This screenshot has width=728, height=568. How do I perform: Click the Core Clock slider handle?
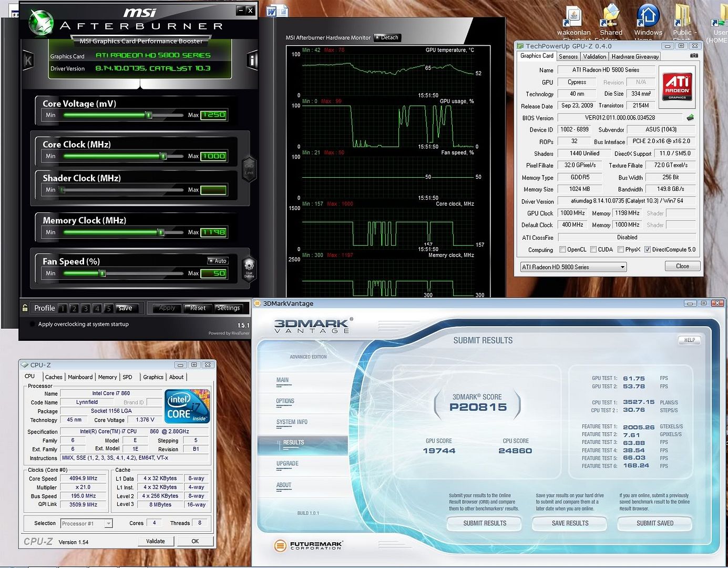tap(163, 156)
